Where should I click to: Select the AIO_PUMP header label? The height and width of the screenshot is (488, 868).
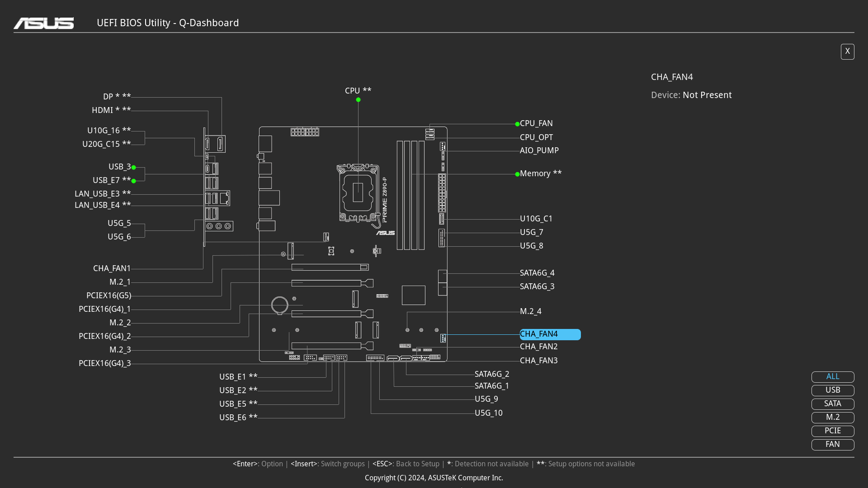539,150
